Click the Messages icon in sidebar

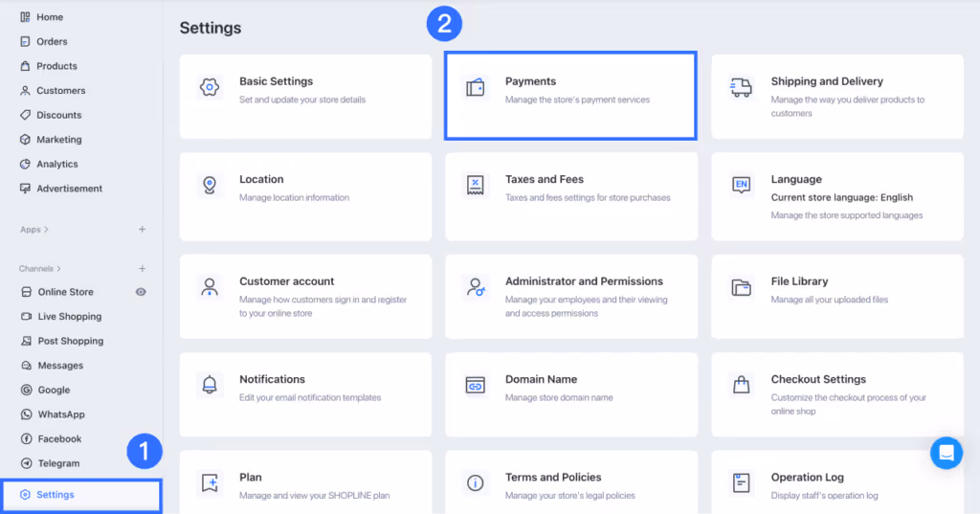click(x=26, y=366)
